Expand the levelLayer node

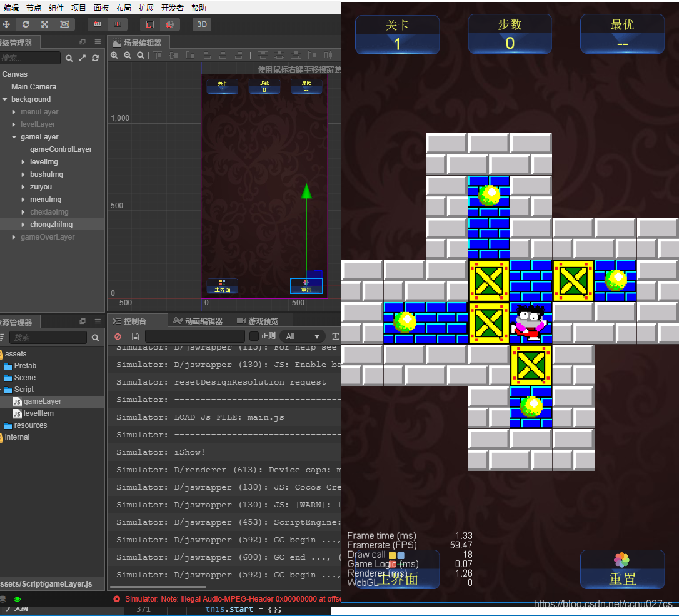tap(14, 124)
